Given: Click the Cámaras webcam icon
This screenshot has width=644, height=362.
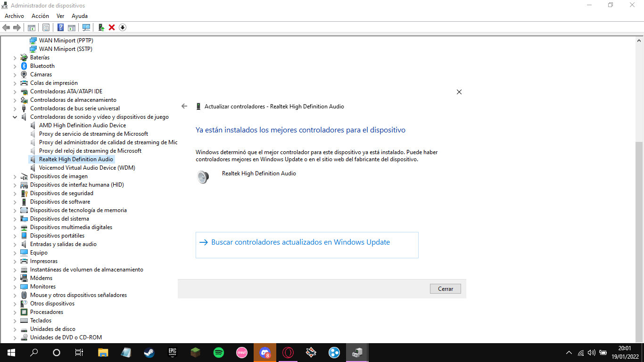Looking at the screenshot, I should pyautogui.click(x=24, y=74).
